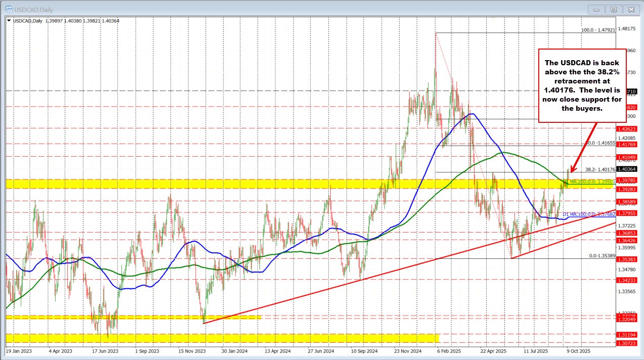The width and height of the screenshot is (644, 360).
Task: Close the USDCAD,Daily chart window
Action: (630, 9)
